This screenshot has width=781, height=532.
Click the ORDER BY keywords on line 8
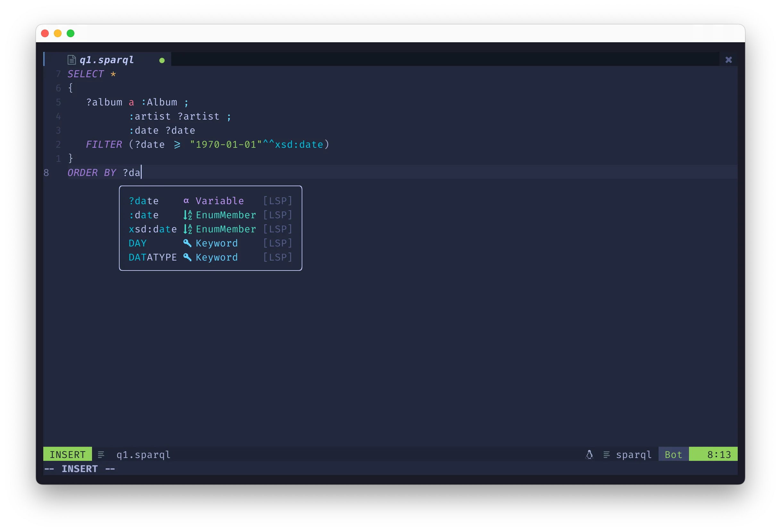pos(92,173)
